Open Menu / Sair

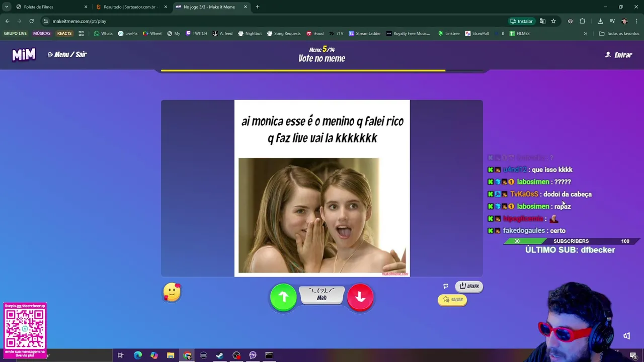click(x=67, y=54)
